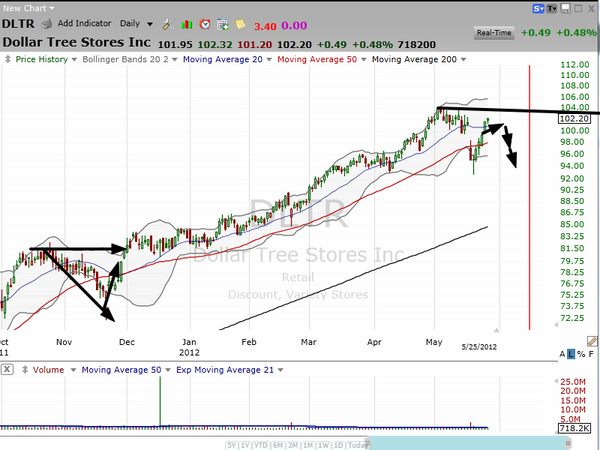Select the 5Y time range
This screenshot has width=600, height=450.
[232, 445]
